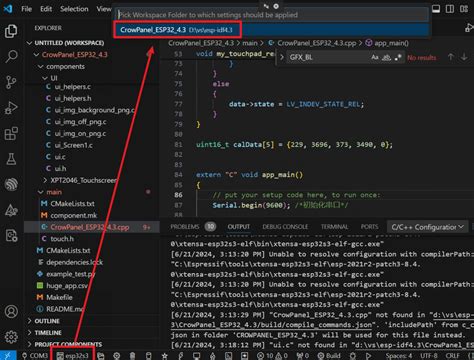474x360 pixels.
Task: Toggle Match Case in find widget
Action: 375,57
